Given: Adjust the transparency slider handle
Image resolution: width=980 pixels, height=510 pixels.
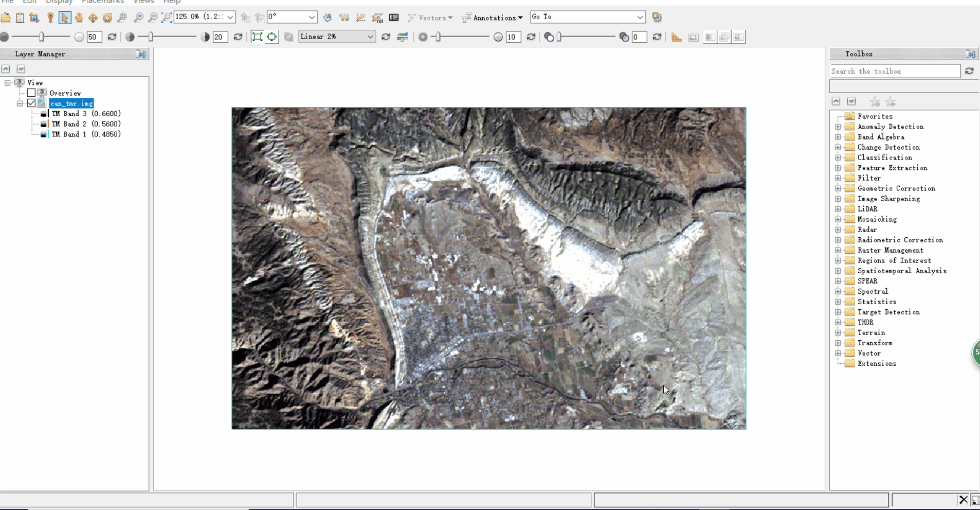Looking at the screenshot, I should coord(559,37).
